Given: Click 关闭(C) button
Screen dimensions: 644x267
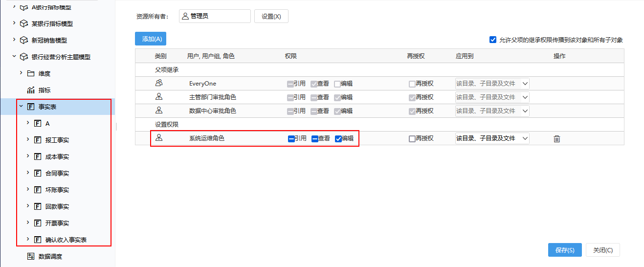Looking at the screenshot, I should coord(603,250).
